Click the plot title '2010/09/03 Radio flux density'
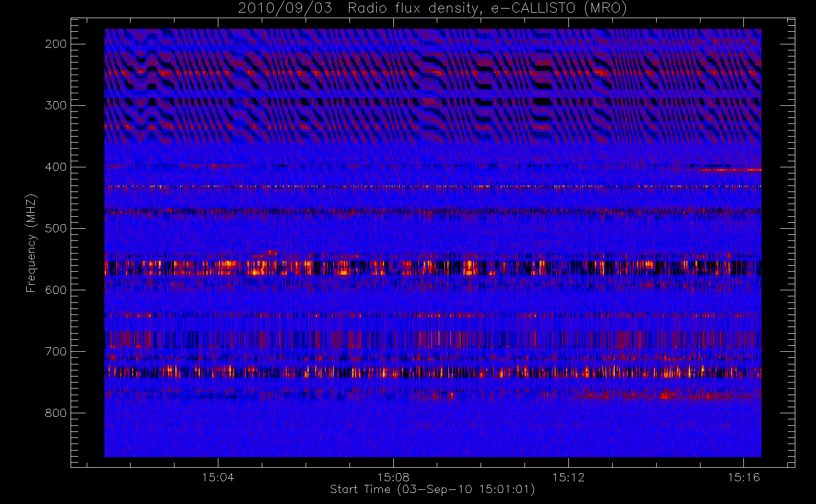This screenshot has width=816, height=504. (432, 9)
